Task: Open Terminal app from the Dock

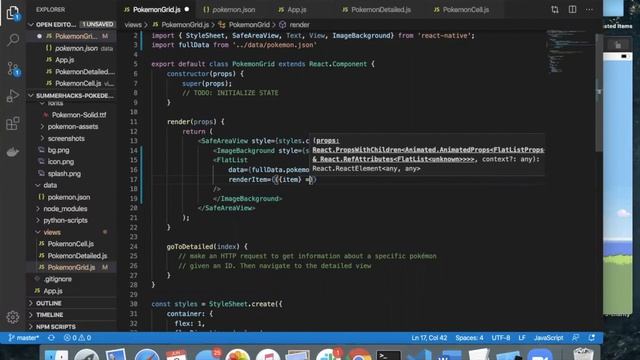Action: [388, 356]
